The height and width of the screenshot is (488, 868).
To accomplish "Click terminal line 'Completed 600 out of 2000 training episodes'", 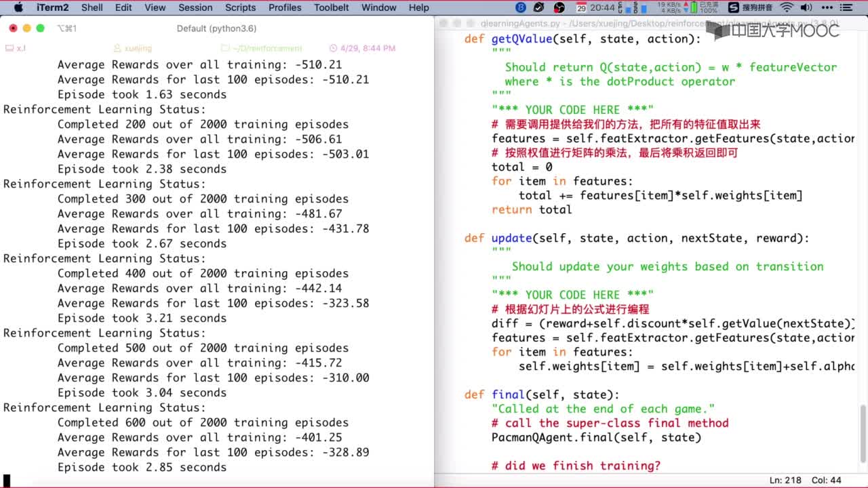I will point(203,422).
